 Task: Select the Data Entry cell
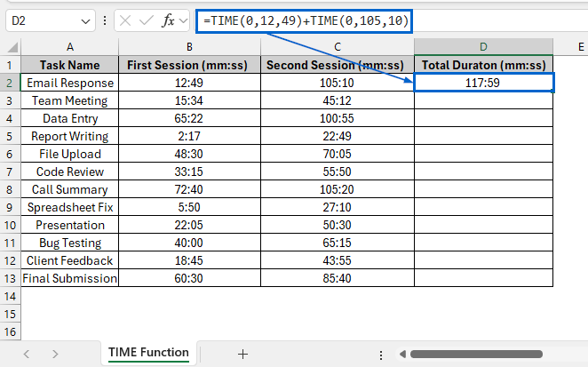click(x=70, y=118)
